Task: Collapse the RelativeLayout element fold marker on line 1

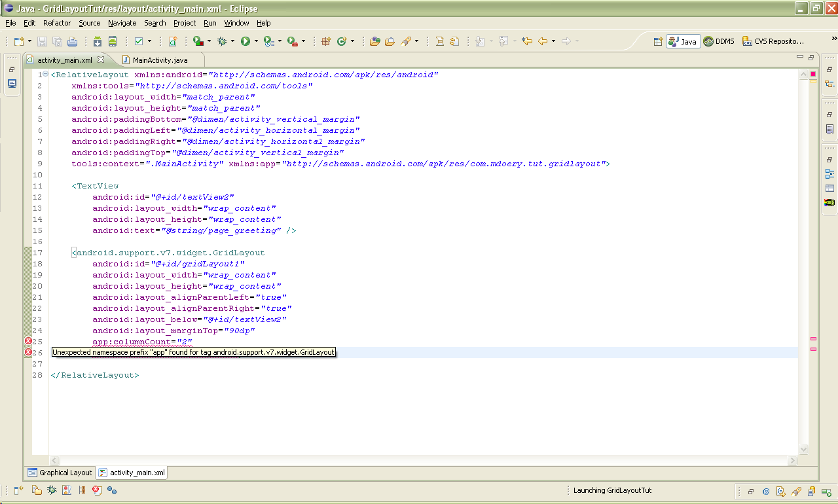Action: click(x=44, y=74)
